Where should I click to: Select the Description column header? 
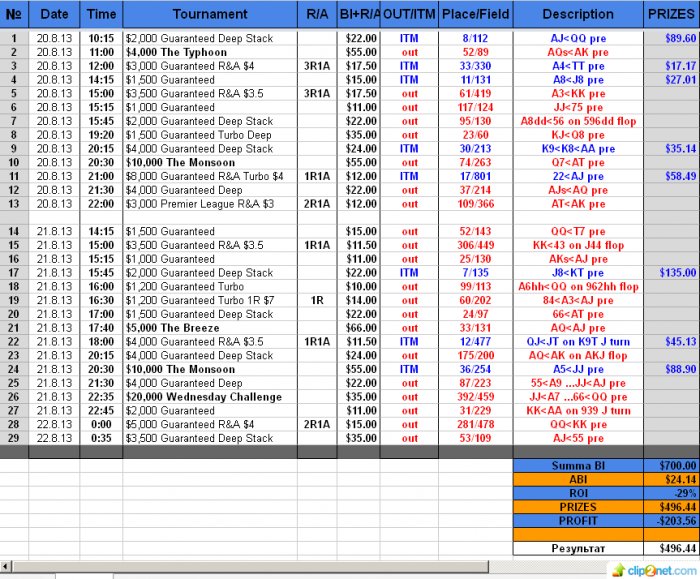tap(578, 14)
